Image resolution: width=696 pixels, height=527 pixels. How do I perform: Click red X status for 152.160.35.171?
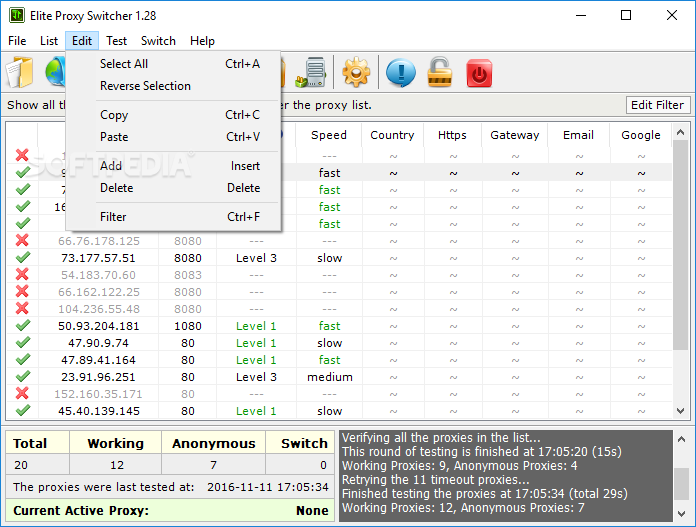(22, 393)
